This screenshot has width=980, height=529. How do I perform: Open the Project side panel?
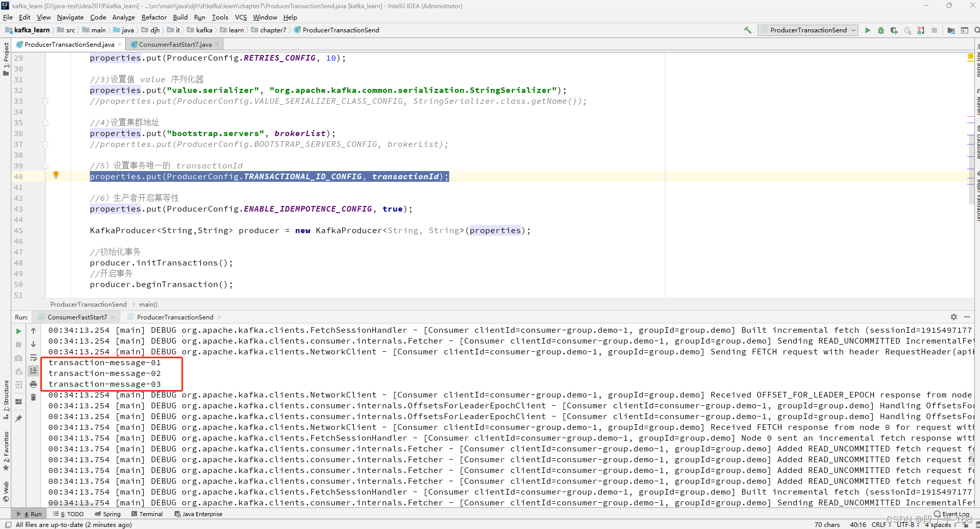[x=6, y=59]
